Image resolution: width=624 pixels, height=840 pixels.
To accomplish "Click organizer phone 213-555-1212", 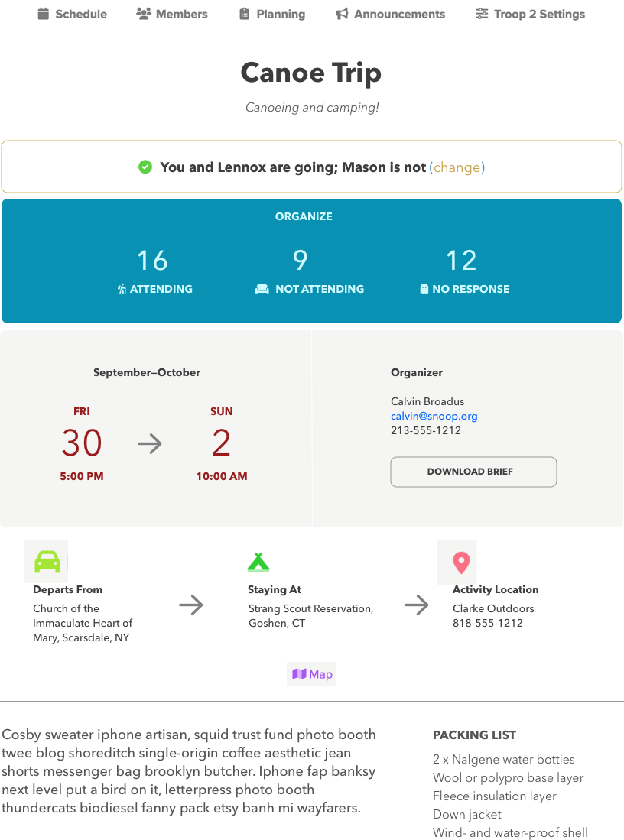I will (426, 431).
